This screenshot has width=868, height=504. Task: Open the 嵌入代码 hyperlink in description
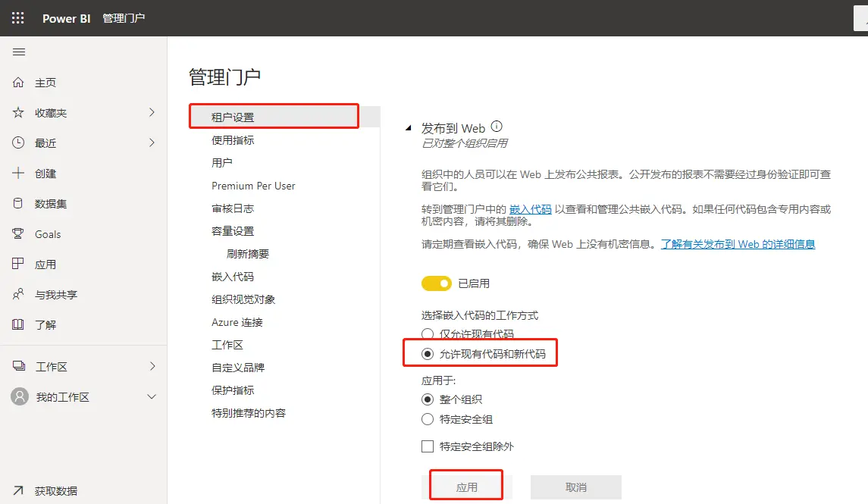(531, 209)
